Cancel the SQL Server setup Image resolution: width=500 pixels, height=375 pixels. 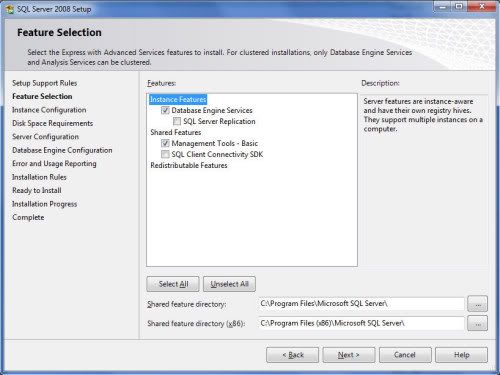[405, 355]
